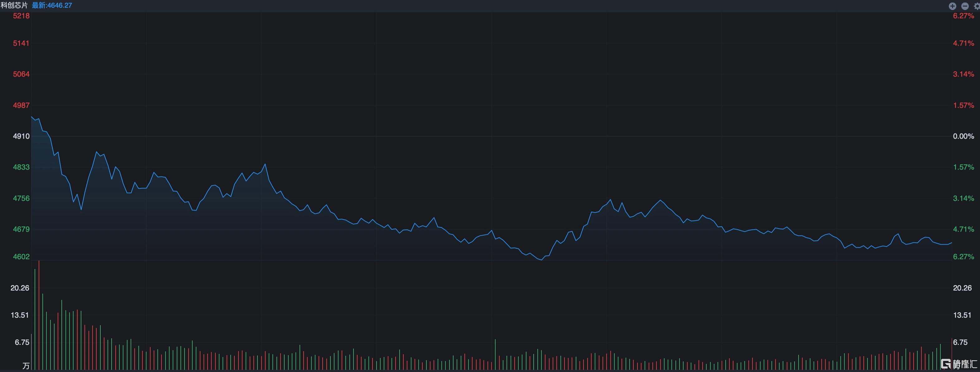The image size is (980, 372).
Task: Click the green 6.27% bottom percentage label
Action: [963, 257]
